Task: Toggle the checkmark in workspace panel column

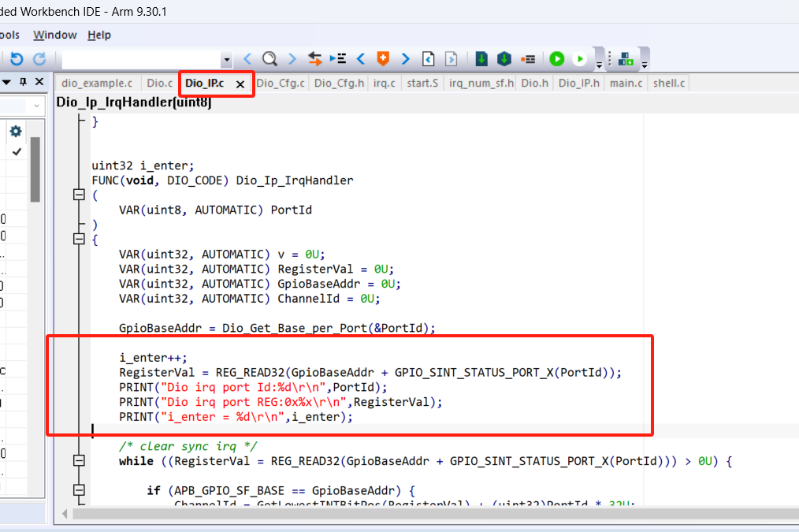Action: point(17,151)
